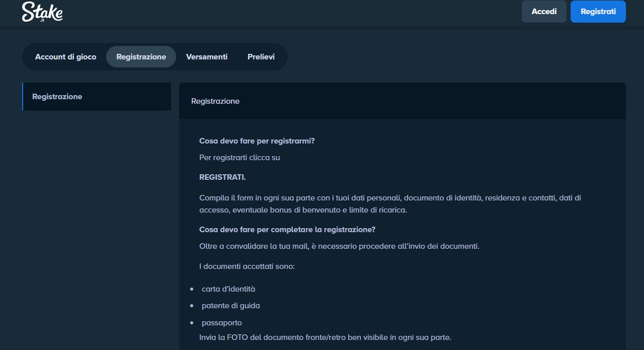Click the FAQ category pill container
644x350 pixels.
point(154,56)
